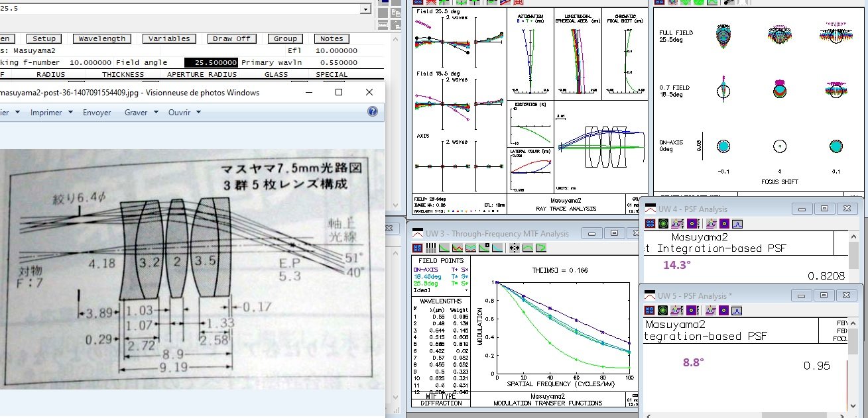868x418 pixels.
Task: Maximize the photo viewer window
Action: point(339,92)
